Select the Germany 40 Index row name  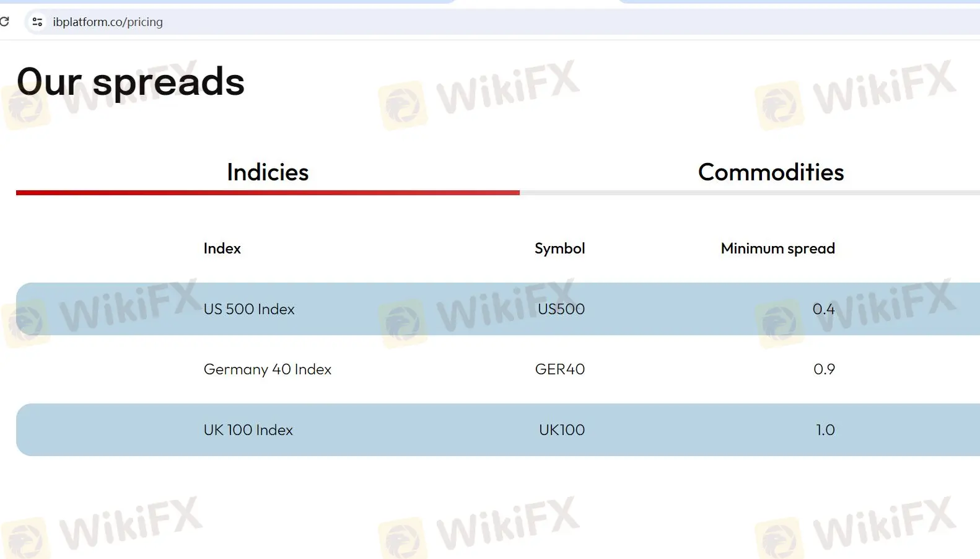click(x=267, y=369)
